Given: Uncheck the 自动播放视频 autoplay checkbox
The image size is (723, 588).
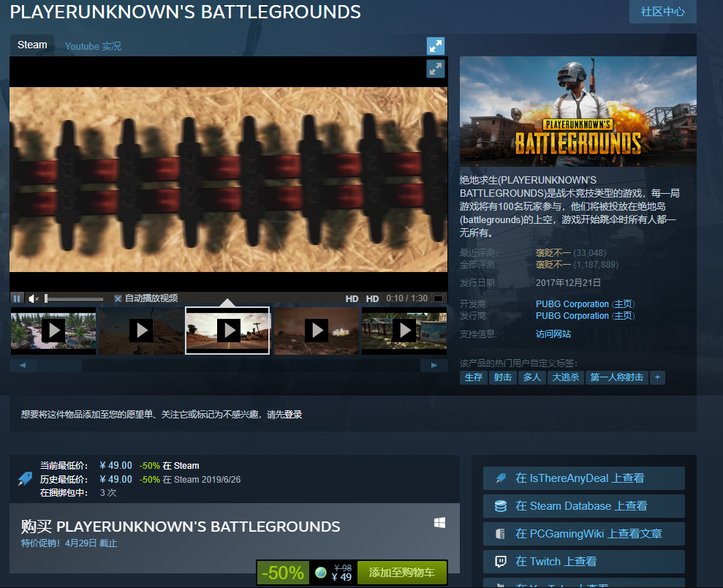Looking at the screenshot, I should click(118, 298).
